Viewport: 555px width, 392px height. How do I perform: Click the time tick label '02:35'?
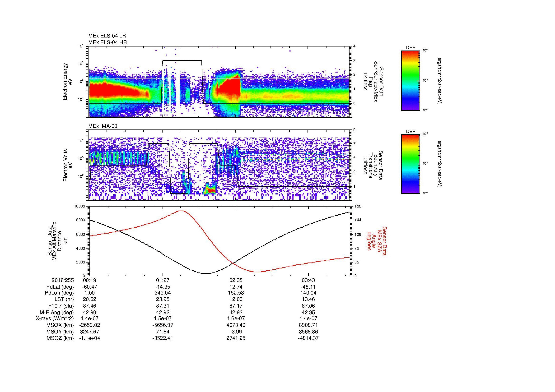[236, 280]
